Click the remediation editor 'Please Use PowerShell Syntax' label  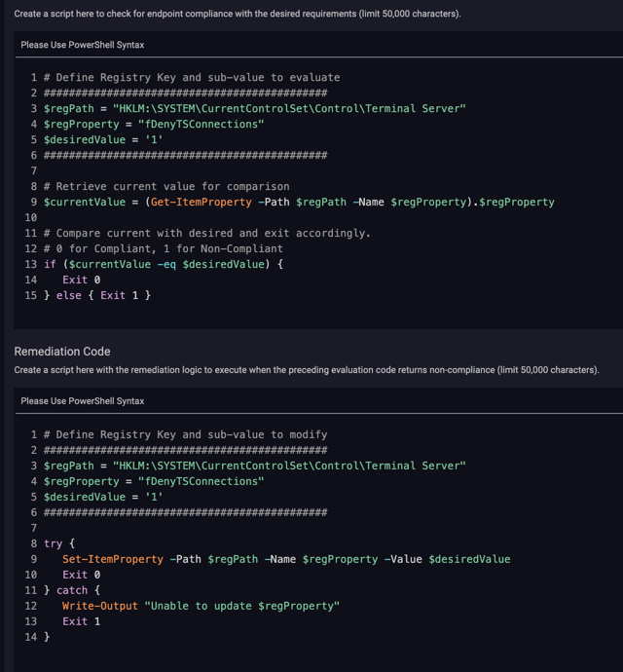[x=83, y=401]
